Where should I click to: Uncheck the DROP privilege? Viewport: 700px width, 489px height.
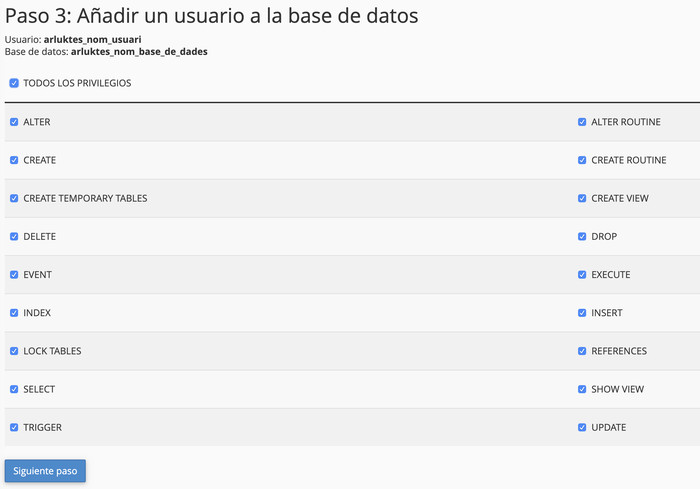(582, 236)
